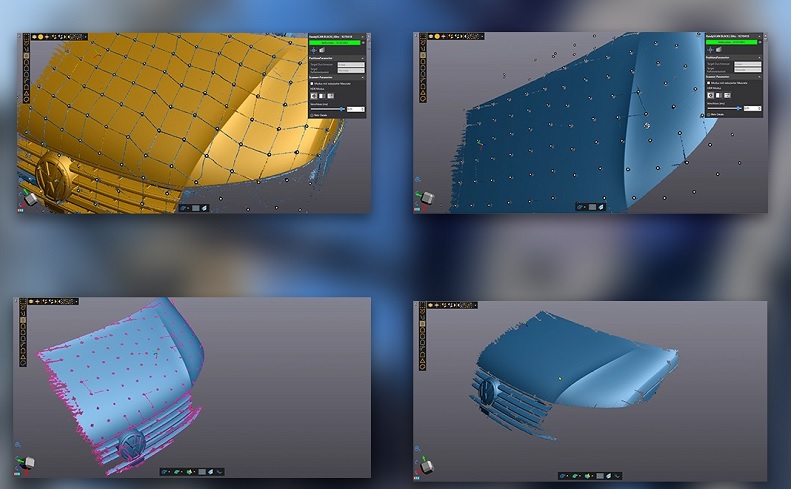The image size is (792, 491).
Task: Select the second HDR mode icon in the yellow hood view
Action: tap(322, 96)
